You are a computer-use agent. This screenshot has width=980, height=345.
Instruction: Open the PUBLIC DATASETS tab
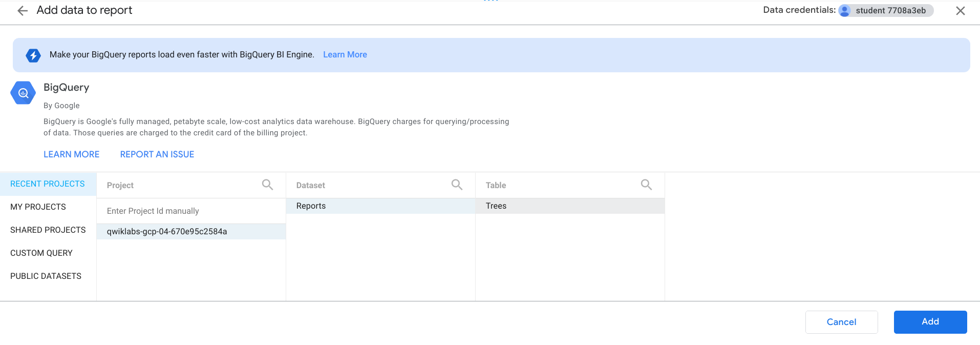[48, 276]
